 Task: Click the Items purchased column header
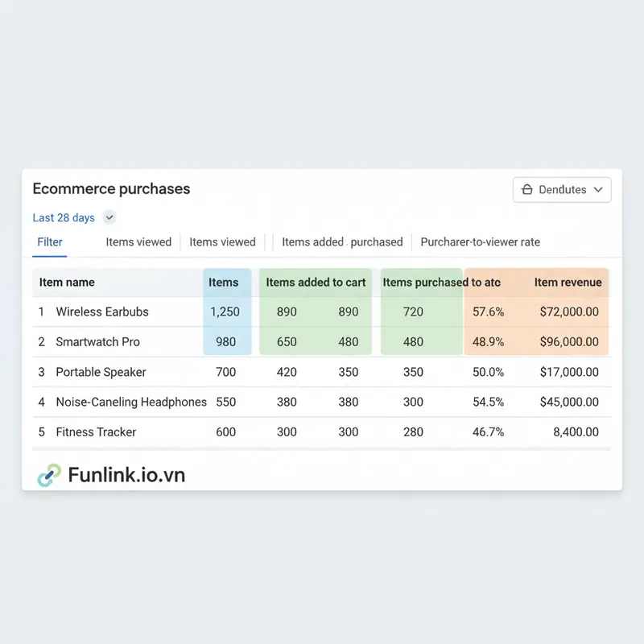pos(423,283)
